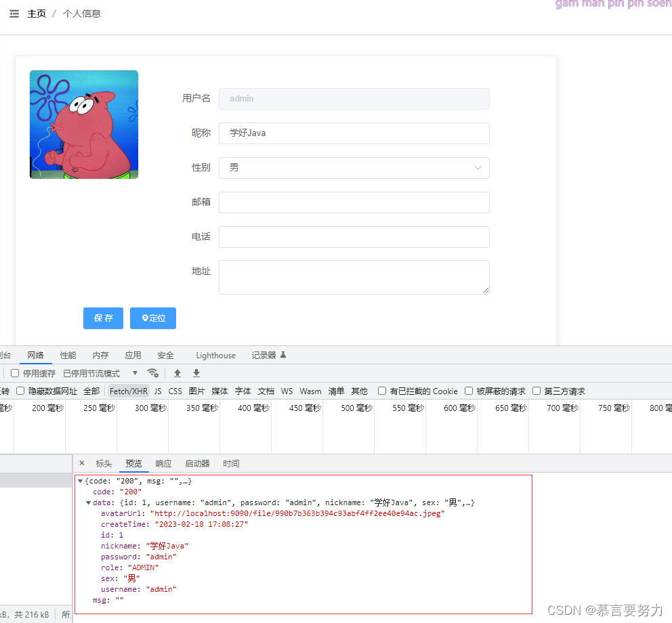Select the avatarUrl value in the preview
Screen dimensions: 672x623
(x=297, y=513)
